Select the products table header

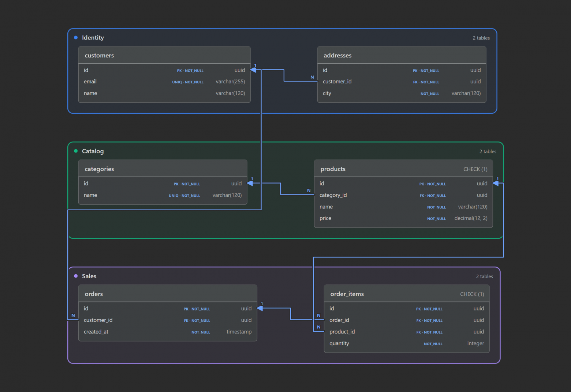point(403,169)
